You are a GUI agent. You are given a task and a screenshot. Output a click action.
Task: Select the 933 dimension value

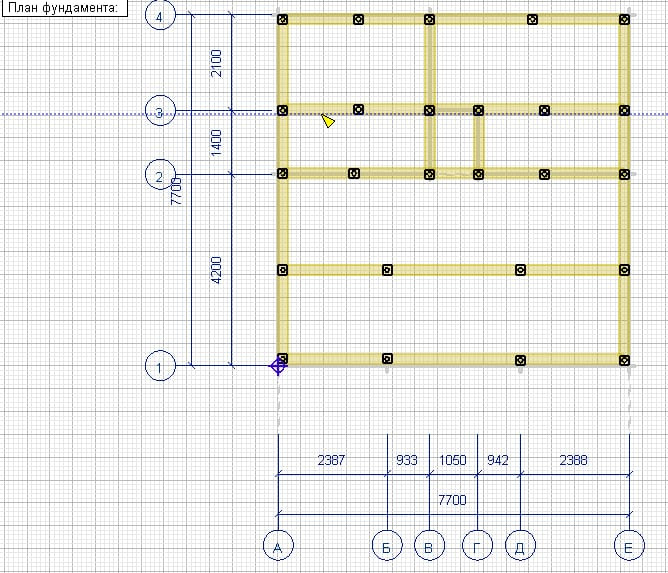[x=407, y=460]
